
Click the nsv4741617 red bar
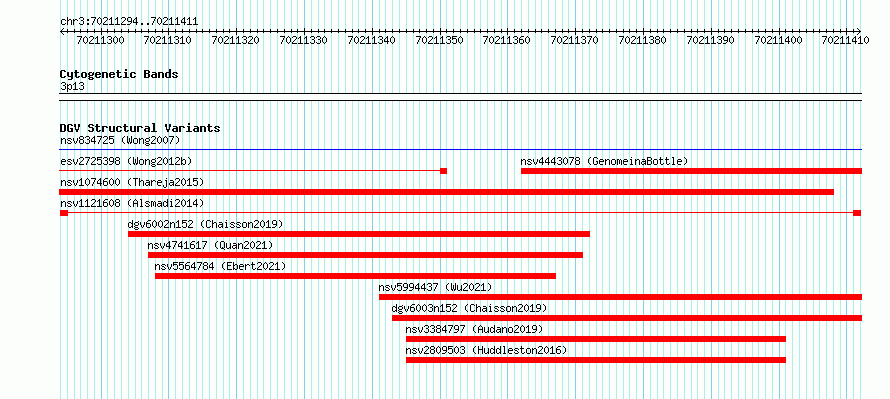click(x=366, y=255)
